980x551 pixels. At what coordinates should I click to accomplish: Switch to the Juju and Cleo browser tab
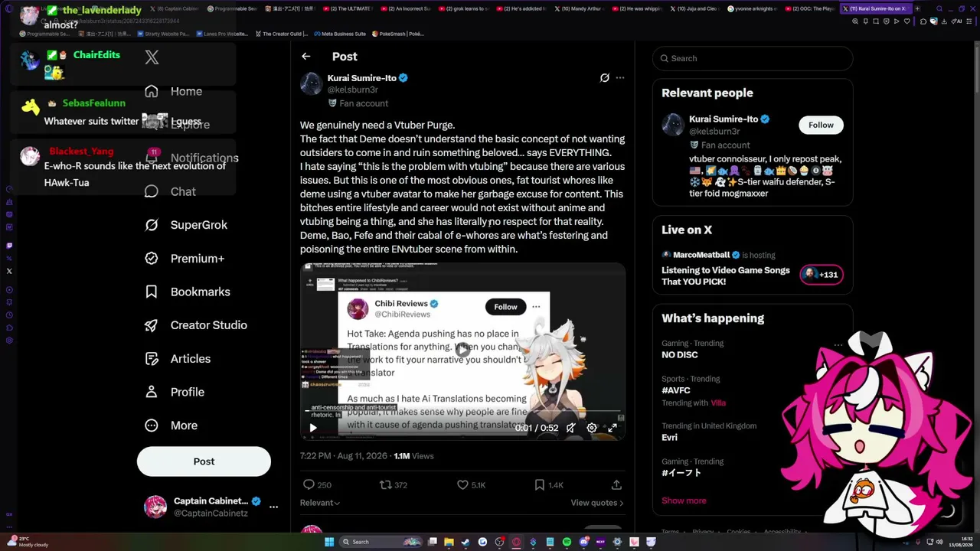point(697,8)
